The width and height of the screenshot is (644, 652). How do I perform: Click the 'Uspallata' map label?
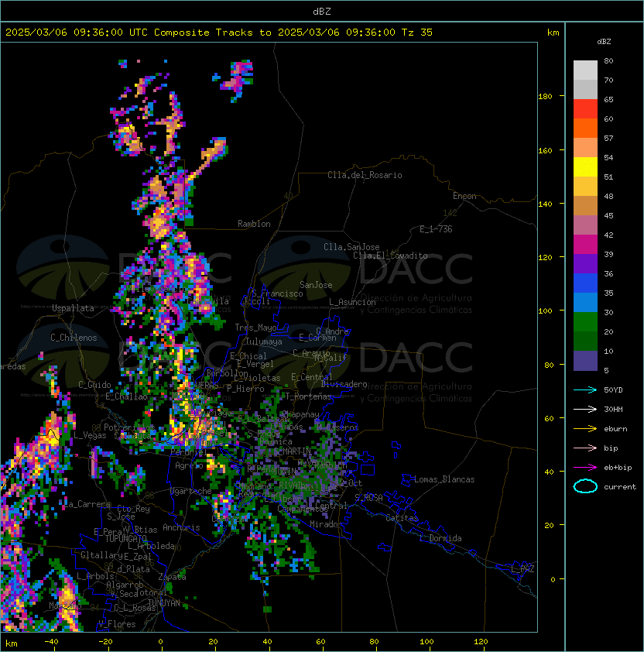73,308
